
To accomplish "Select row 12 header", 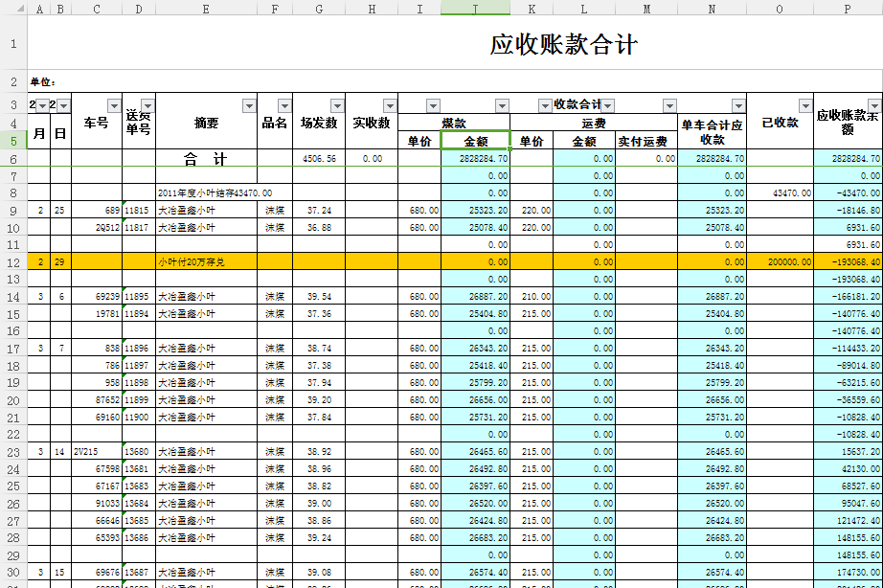I will tap(13, 261).
